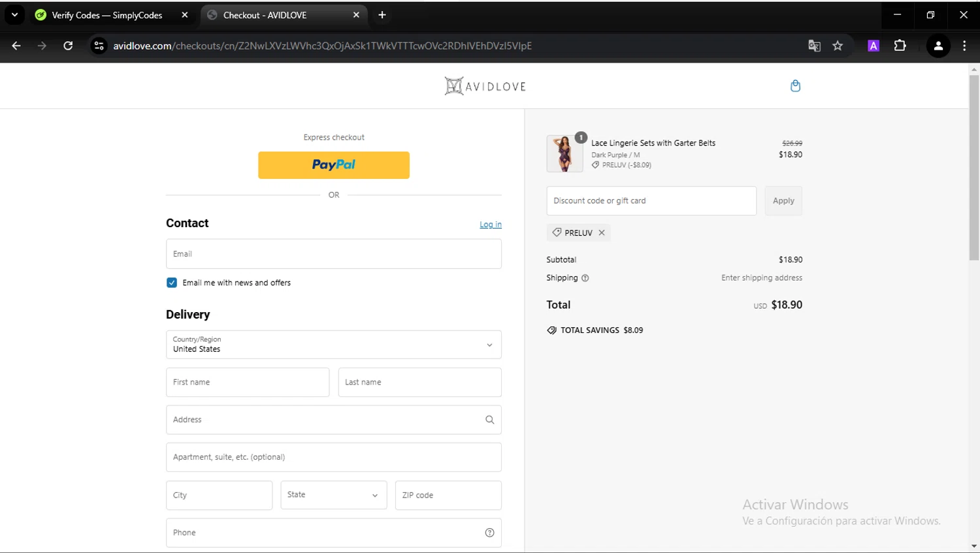The height and width of the screenshot is (553, 980).
Task: Focus the Discount code or gift card field
Action: tap(651, 200)
